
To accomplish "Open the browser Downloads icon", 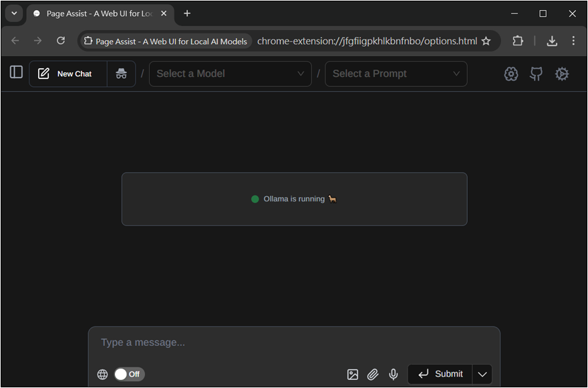I will (x=552, y=41).
